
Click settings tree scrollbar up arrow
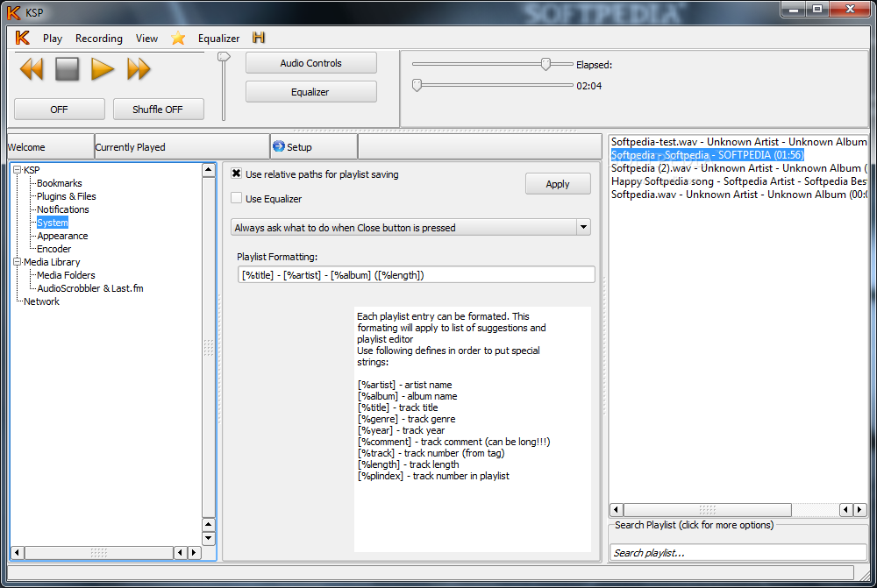click(x=209, y=170)
